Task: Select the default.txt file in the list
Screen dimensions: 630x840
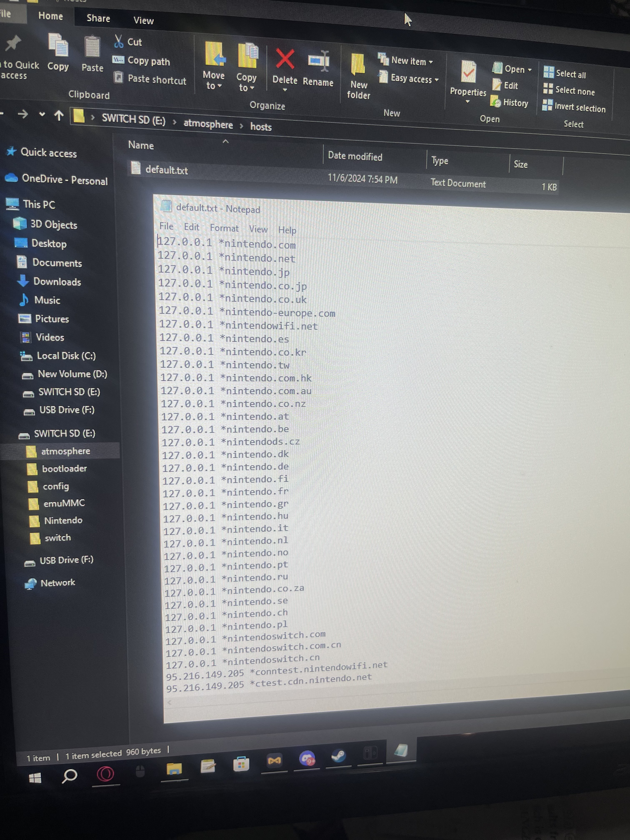Action: 166,170
